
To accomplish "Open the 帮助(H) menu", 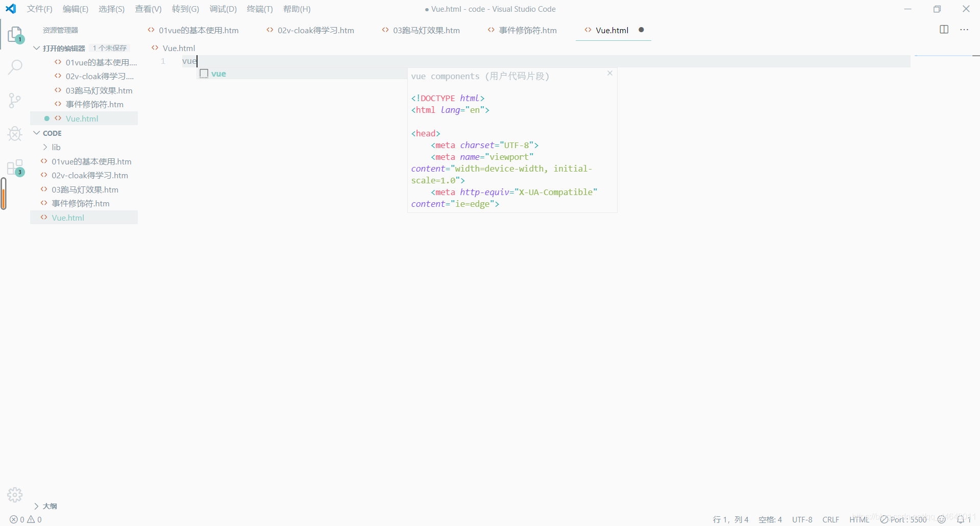I will click(297, 9).
